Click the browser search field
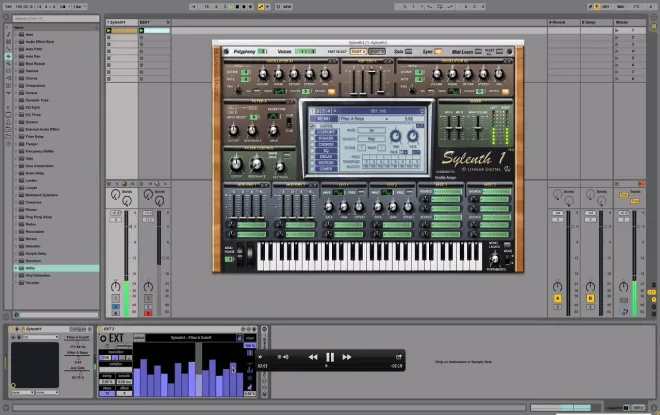This screenshot has width=660, height=415. (x=56, y=19)
